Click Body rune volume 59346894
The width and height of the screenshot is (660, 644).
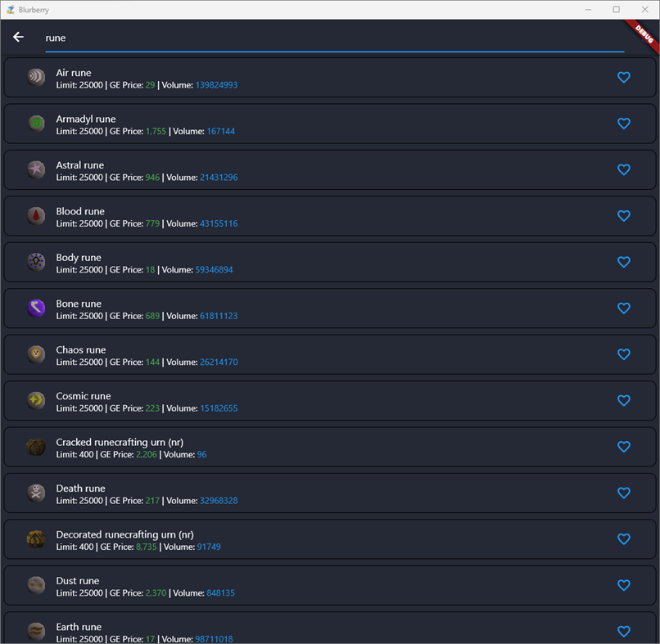coord(214,270)
